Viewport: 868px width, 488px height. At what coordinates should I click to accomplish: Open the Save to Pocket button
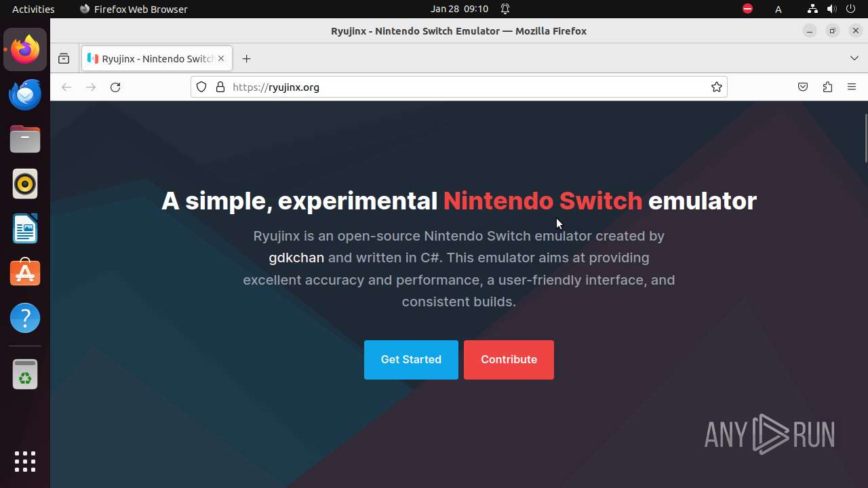click(x=803, y=87)
